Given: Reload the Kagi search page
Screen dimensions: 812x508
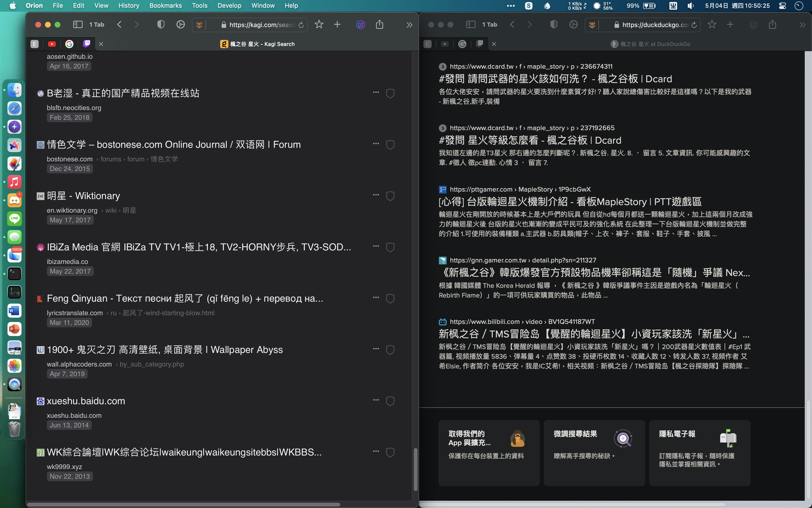Looking at the screenshot, I should click(301, 25).
